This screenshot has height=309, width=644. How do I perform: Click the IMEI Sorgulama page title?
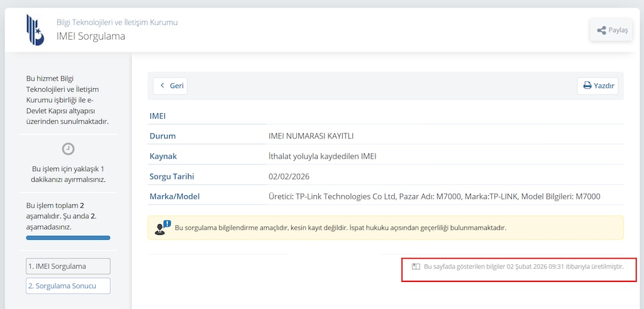coord(91,36)
